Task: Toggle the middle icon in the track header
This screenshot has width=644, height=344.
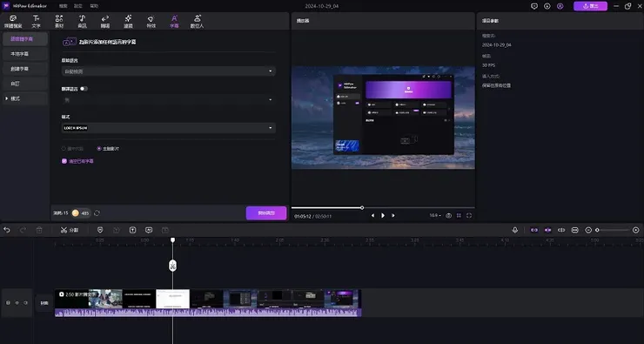Action: (x=17, y=303)
